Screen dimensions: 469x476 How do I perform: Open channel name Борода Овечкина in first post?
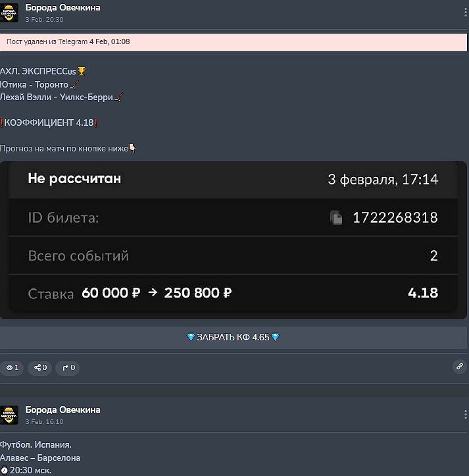click(x=62, y=8)
